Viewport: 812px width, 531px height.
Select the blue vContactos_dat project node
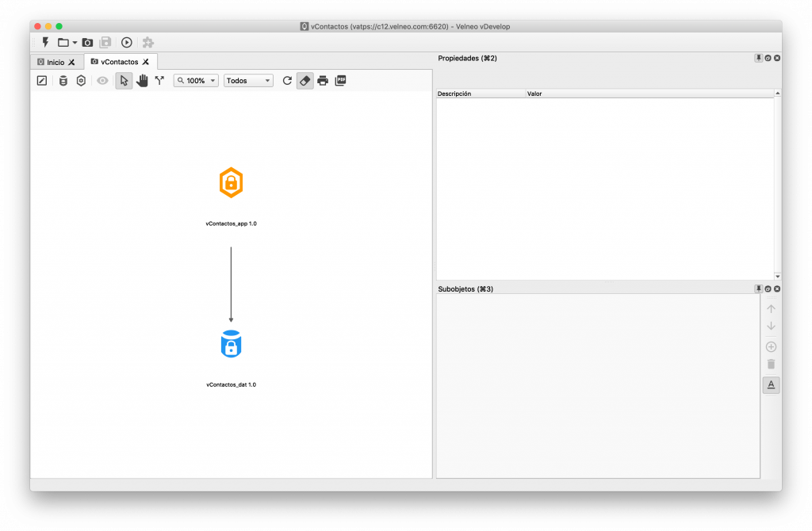pyautogui.click(x=231, y=344)
